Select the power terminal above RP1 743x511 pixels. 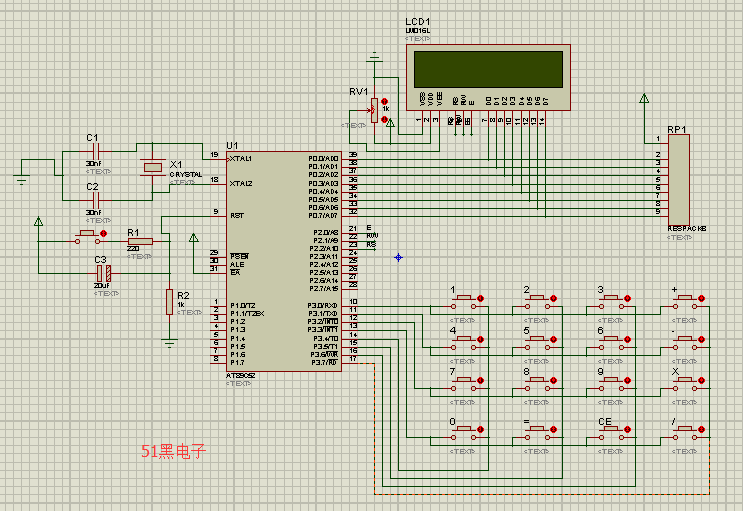(x=644, y=99)
